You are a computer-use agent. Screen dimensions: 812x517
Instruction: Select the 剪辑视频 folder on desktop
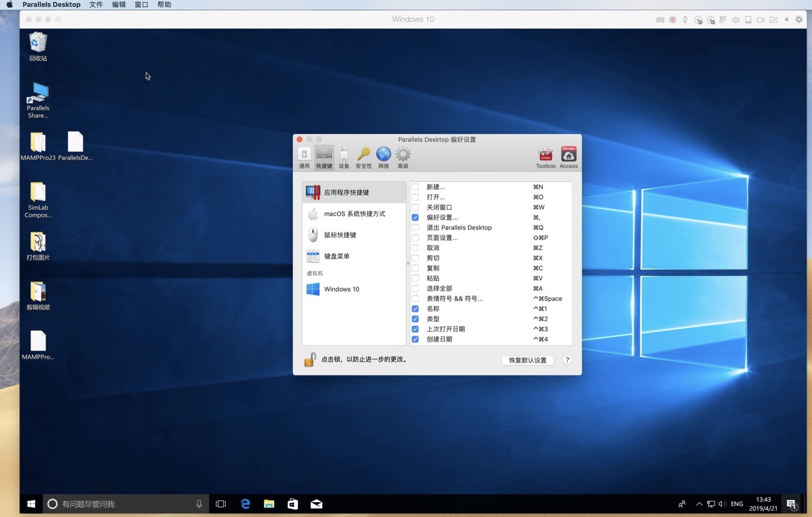tap(38, 296)
